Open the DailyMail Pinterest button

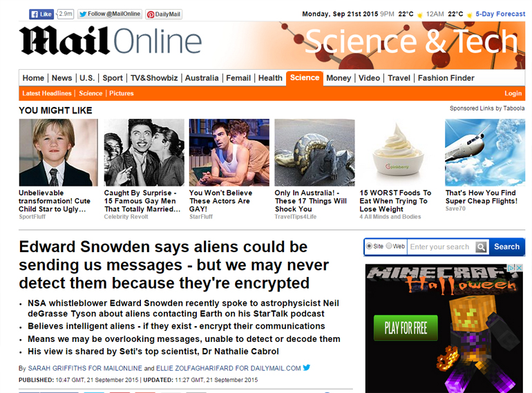pyautogui.click(x=164, y=15)
